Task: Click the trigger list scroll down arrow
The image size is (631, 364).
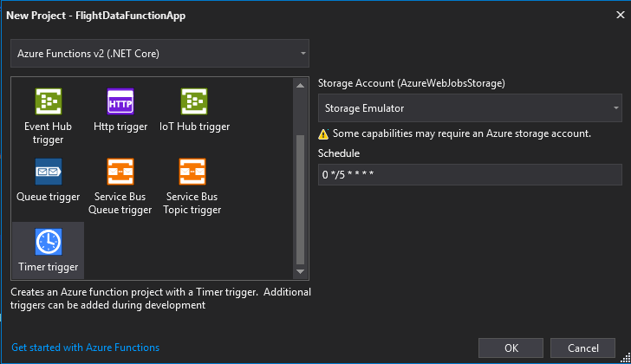Action: 300,271
